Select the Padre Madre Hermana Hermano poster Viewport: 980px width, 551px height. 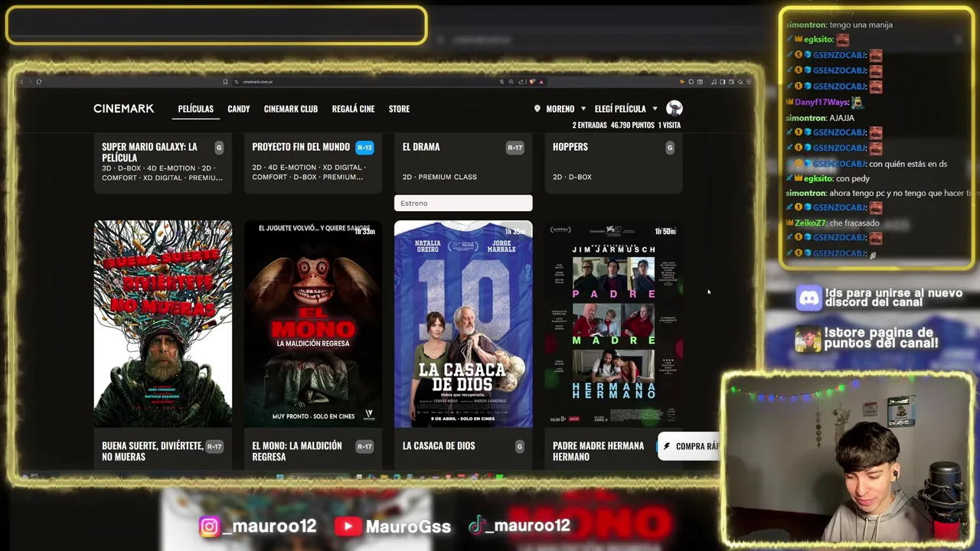coord(613,324)
